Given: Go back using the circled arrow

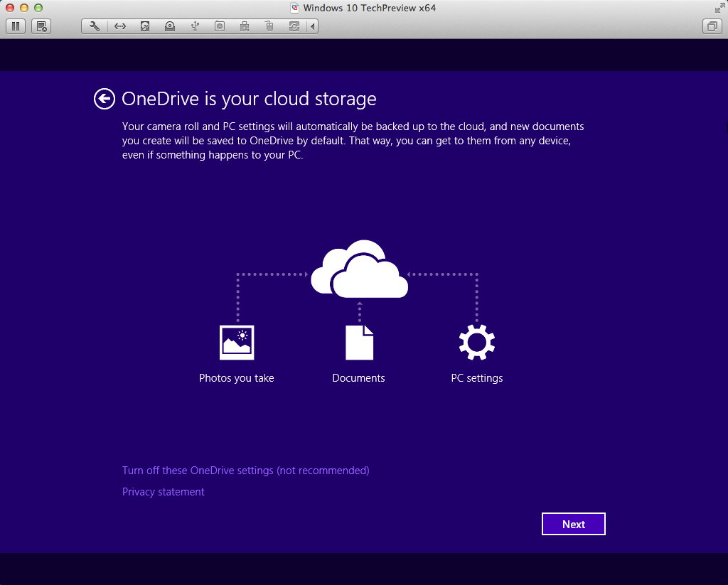Looking at the screenshot, I should pyautogui.click(x=105, y=99).
